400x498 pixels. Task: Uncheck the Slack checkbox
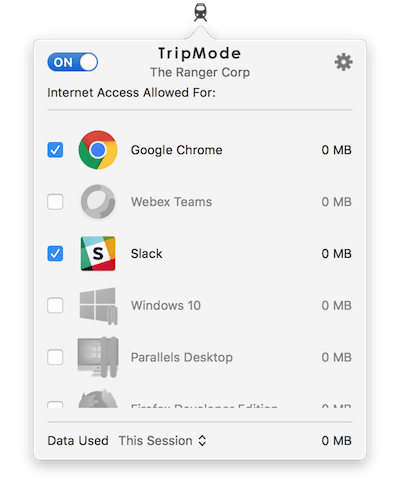coord(55,253)
